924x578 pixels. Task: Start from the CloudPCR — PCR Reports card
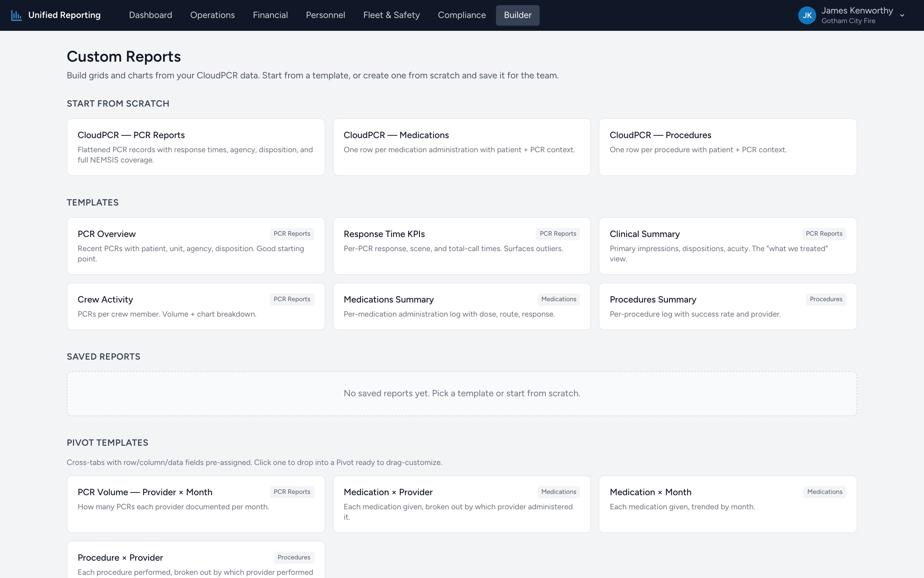coord(196,147)
